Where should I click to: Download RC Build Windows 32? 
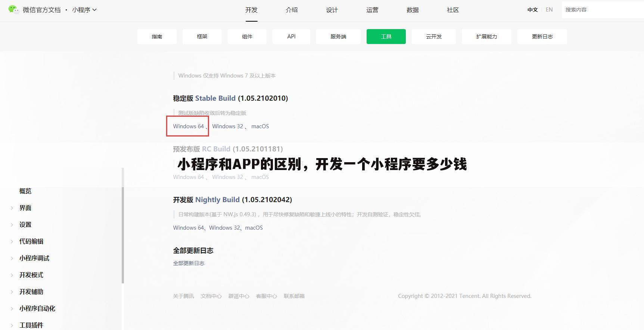(x=227, y=177)
